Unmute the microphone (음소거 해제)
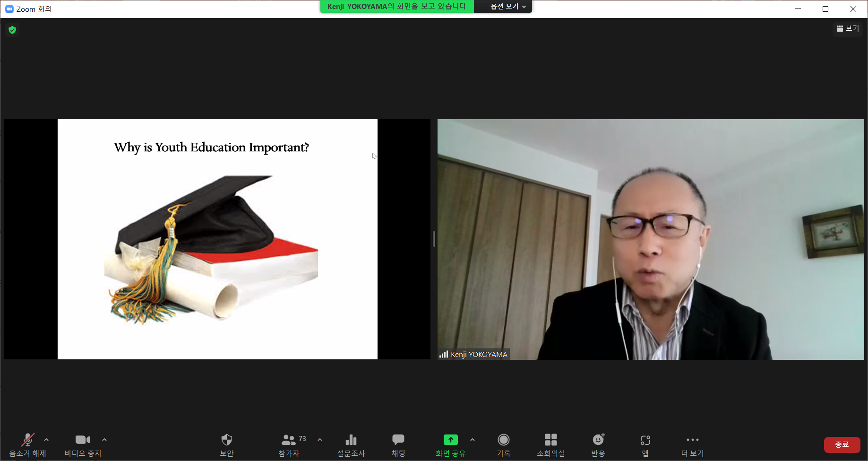 28,445
